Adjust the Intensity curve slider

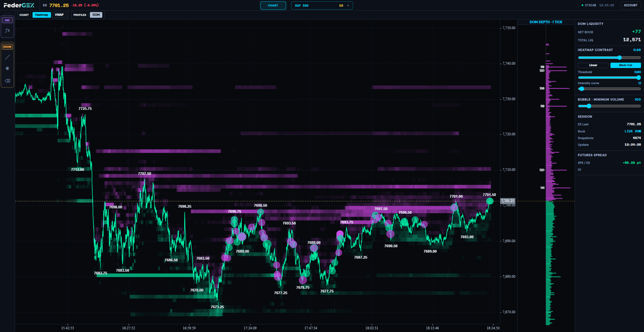pyautogui.click(x=609, y=89)
